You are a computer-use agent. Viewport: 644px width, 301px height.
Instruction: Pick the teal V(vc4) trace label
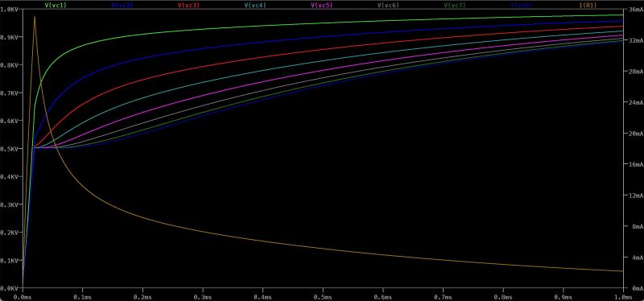(255, 5)
